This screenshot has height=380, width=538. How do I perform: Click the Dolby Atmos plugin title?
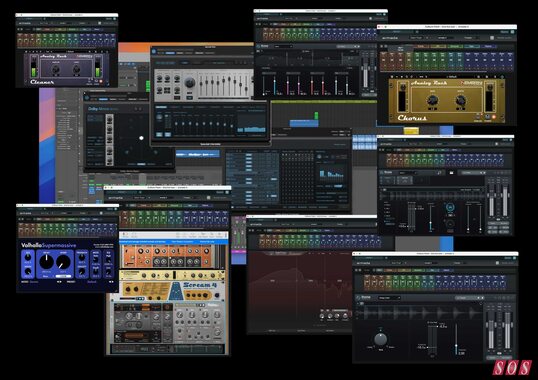click(x=103, y=109)
